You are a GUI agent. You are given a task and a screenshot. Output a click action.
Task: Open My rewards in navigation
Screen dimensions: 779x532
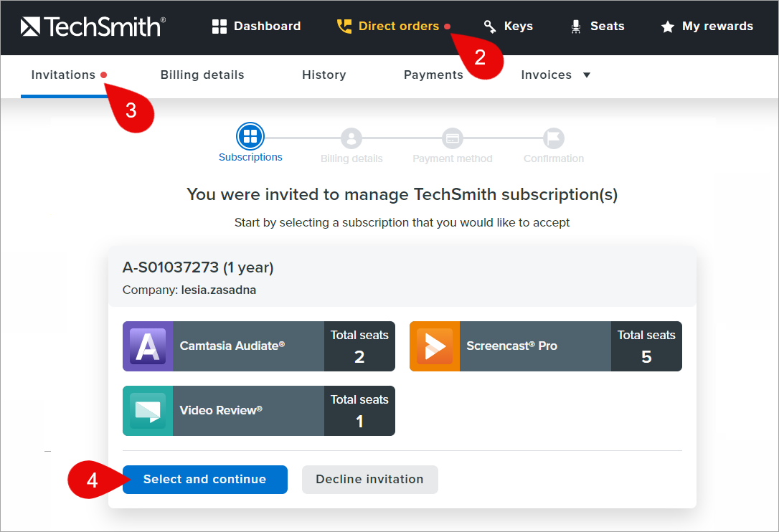707,27
